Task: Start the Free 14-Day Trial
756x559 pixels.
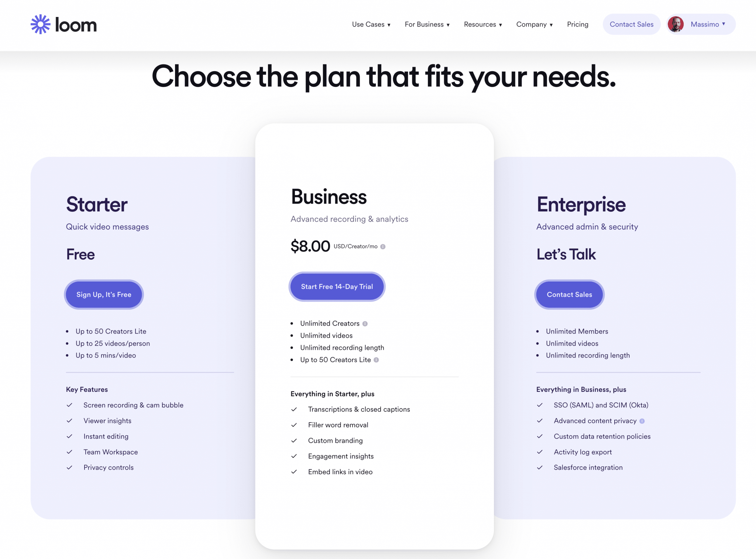Action: coord(337,286)
